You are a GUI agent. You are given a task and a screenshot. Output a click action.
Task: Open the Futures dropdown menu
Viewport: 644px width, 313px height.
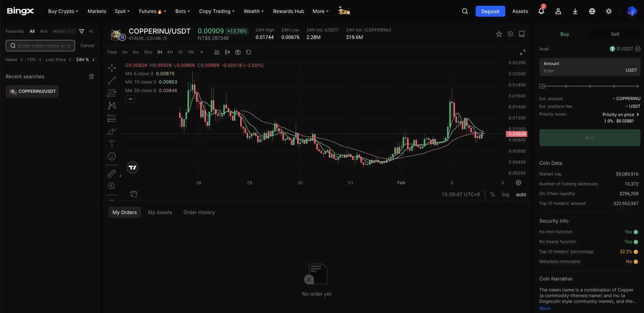150,11
